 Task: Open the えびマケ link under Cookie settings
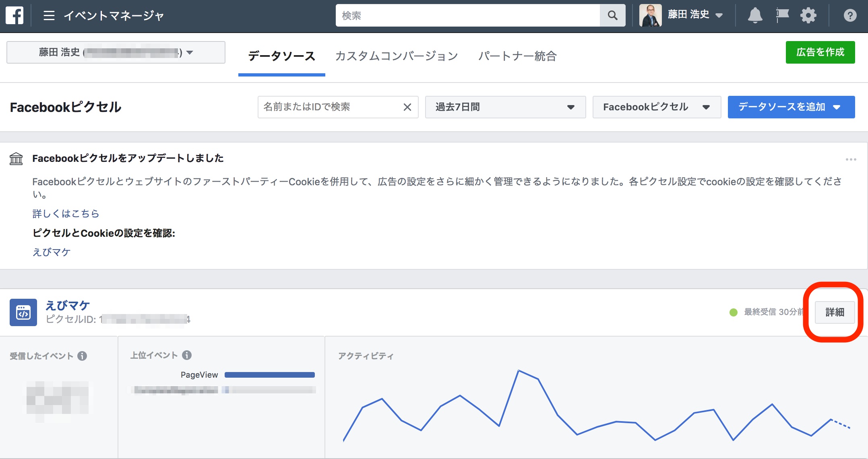52,252
